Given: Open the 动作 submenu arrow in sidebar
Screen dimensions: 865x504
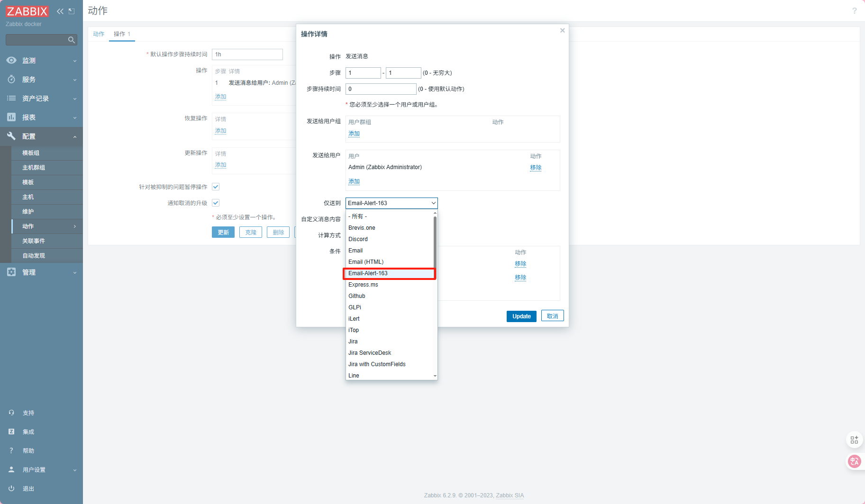Looking at the screenshot, I should click(x=75, y=226).
